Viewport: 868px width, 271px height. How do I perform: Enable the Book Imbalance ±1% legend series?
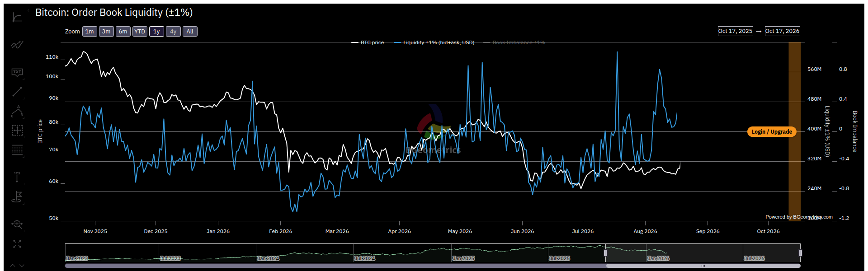[514, 42]
